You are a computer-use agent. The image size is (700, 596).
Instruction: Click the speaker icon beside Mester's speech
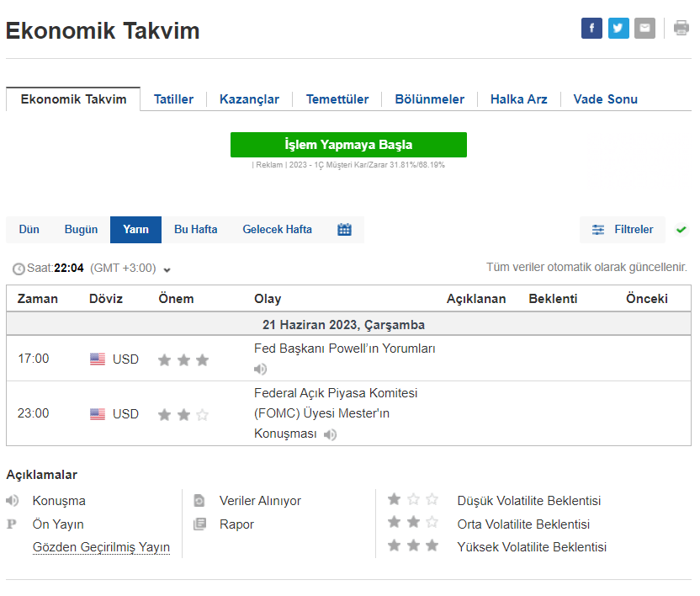tap(331, 434)
